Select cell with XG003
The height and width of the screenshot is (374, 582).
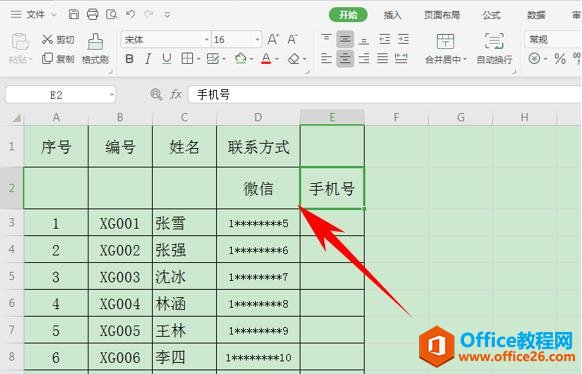click(x=120, y=277)
